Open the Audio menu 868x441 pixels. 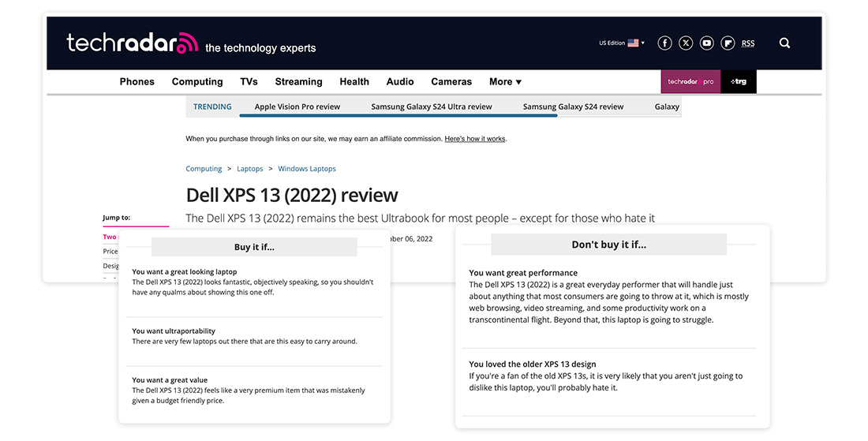400,82
